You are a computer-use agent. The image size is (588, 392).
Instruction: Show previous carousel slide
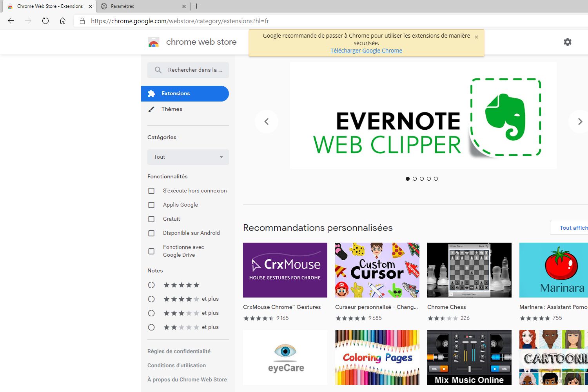click(267, 122)
